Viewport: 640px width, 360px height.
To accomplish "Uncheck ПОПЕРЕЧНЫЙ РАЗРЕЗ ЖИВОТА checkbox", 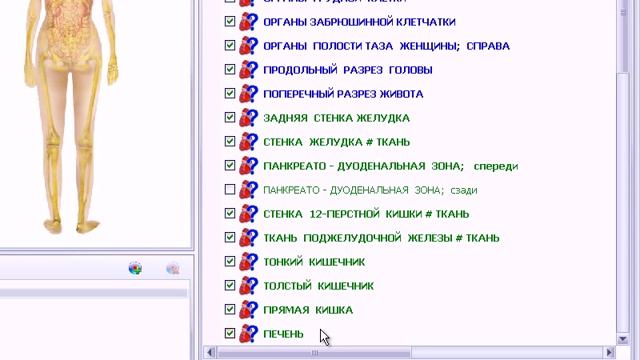I will (x=230, y=93).
